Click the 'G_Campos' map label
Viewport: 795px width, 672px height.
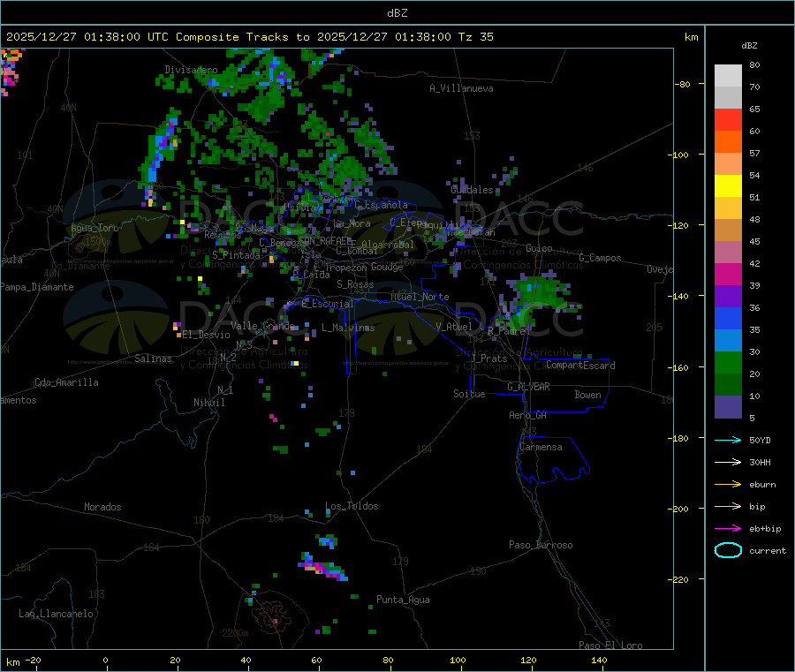600,258
